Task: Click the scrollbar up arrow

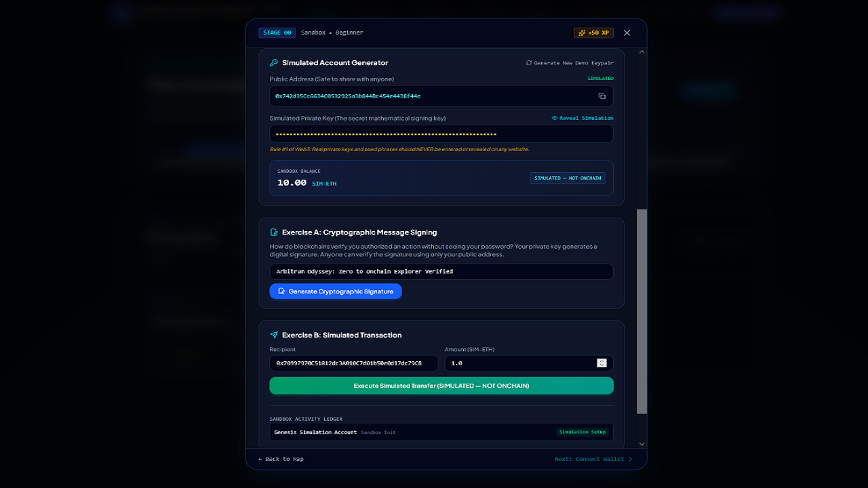Action: point(642,52)
